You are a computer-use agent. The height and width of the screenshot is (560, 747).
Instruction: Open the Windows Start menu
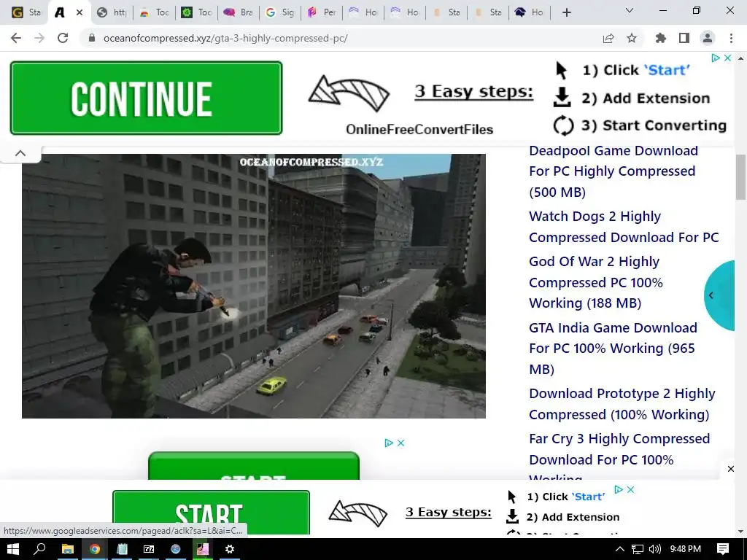click(x=13, y=549)
